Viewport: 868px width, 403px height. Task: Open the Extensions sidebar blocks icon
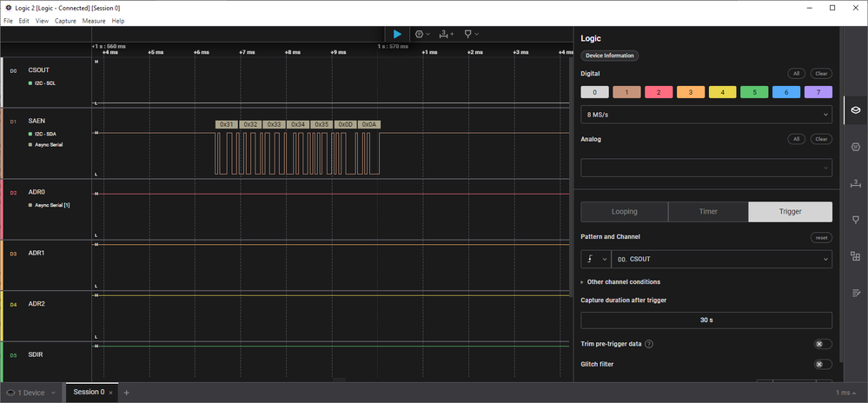pos(855,255)
